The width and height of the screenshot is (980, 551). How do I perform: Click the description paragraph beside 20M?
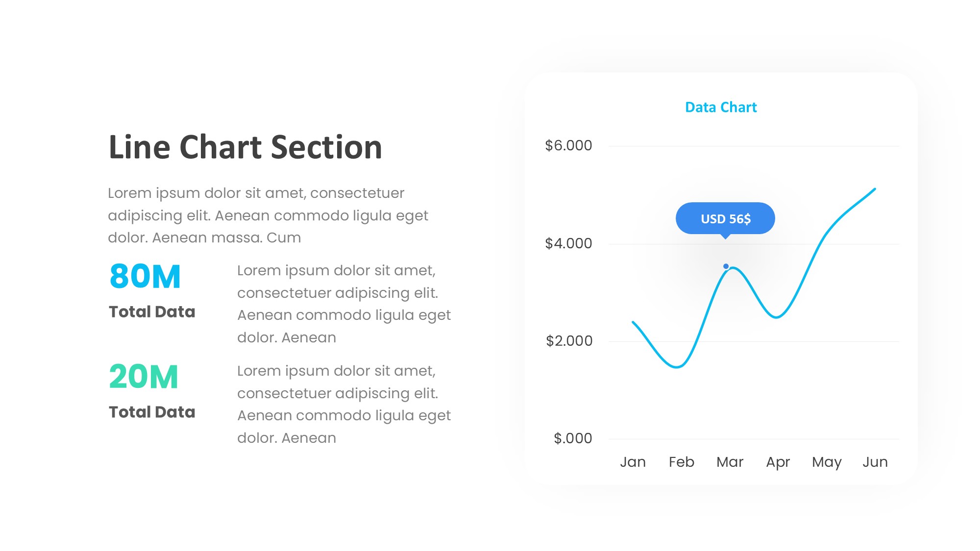pyautogui.click(x=343, y=404)
